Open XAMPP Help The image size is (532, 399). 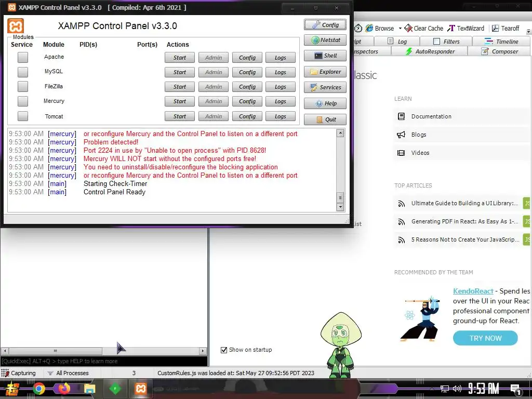point(325,103)
